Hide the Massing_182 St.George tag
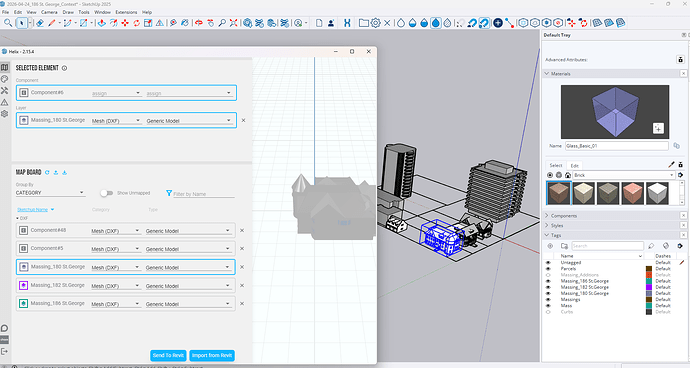The image size is (690, 368). (548, 287)
